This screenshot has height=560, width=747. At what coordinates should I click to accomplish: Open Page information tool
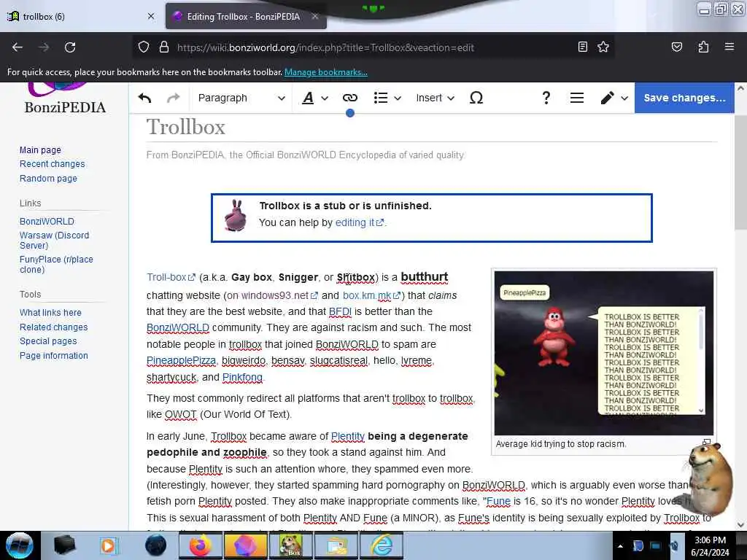tap(53, 356)
